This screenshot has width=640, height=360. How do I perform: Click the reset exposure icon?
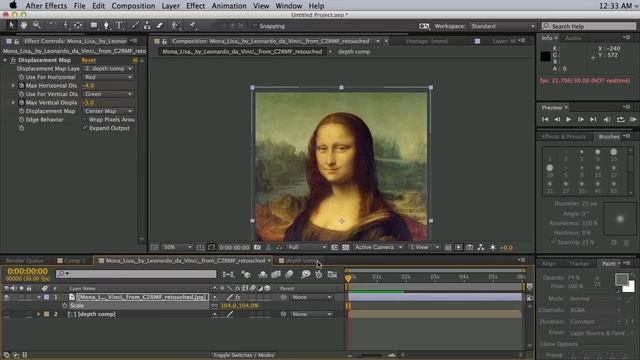(493, 247)
